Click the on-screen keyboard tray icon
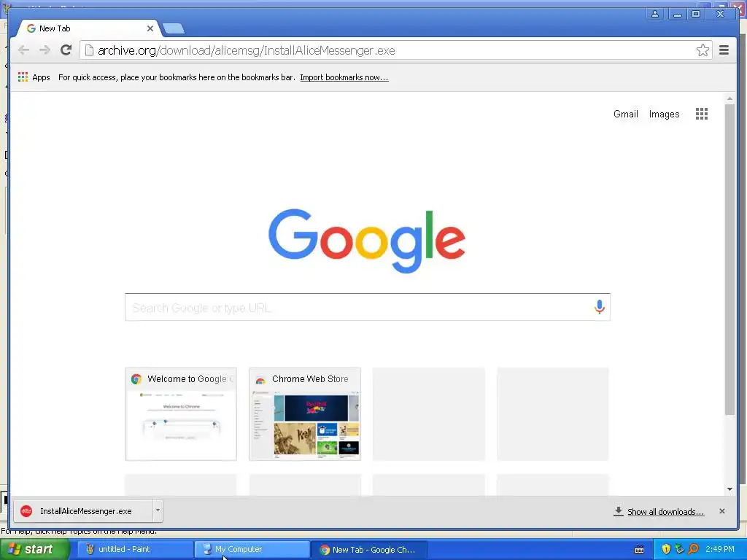747x560 pixels. [639, 550]
